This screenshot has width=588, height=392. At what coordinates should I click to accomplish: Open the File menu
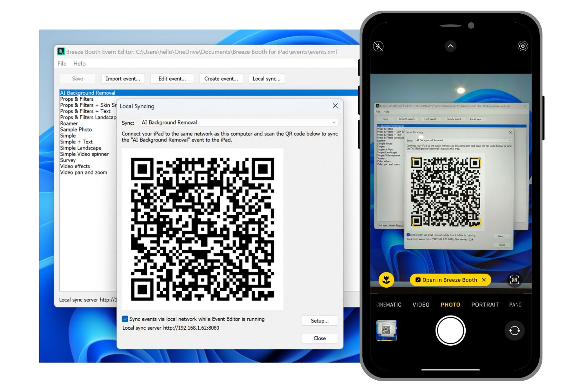62,64
